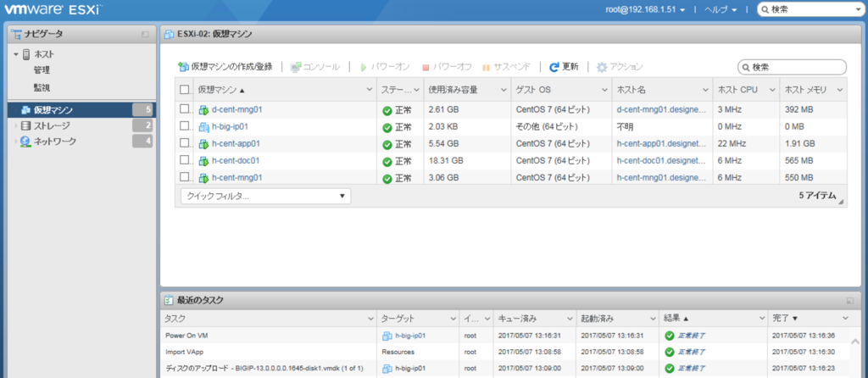Screen dimensions: 868x378
Task: Click the Storage icon in navigator
Action: (x=25, y=125)
